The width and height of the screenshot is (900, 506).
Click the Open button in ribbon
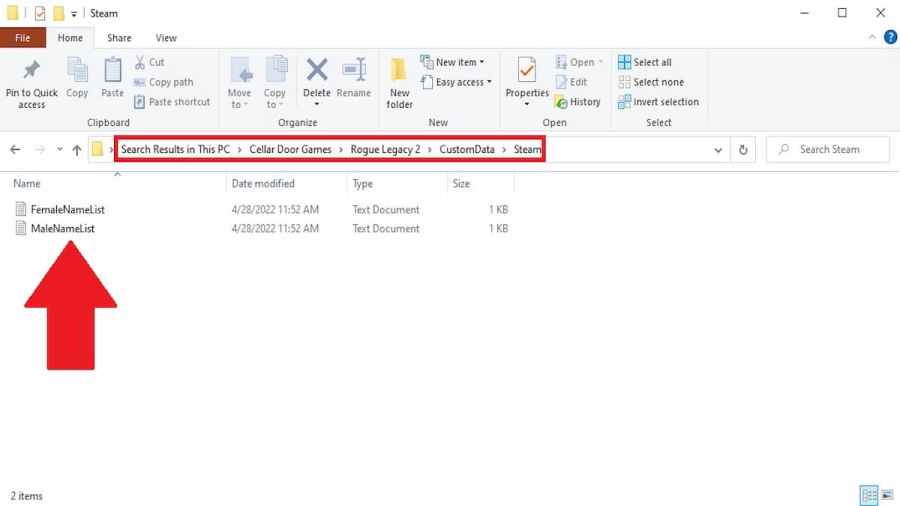(x=579, y=62)
